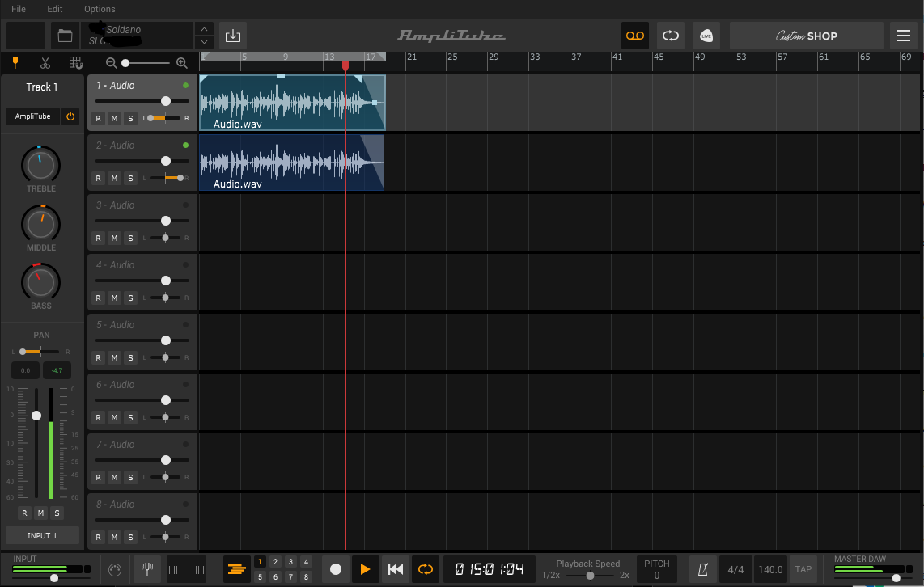Click the TREBLE knob
The image size is (924, 587).
click(x=40, y=165)
